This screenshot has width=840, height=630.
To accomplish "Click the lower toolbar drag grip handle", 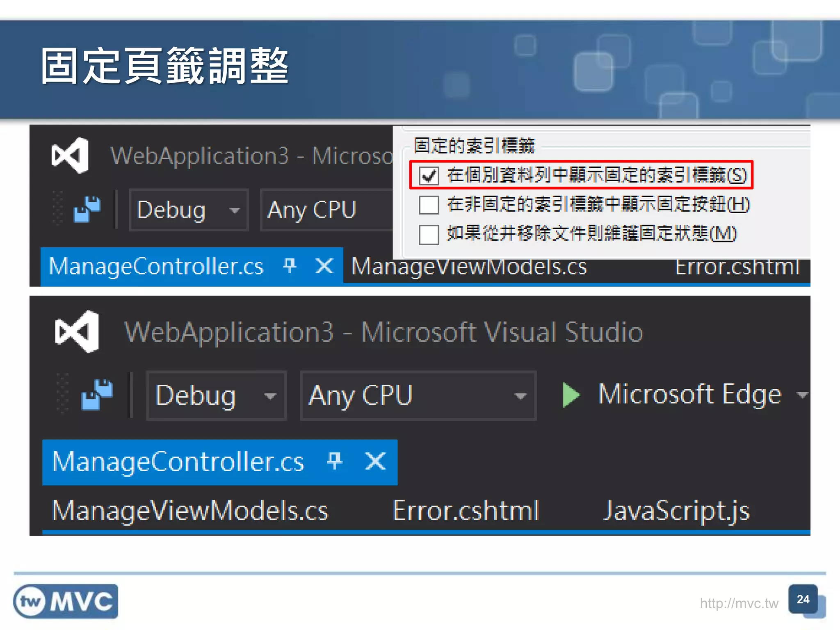I will [x=62, y=394].
